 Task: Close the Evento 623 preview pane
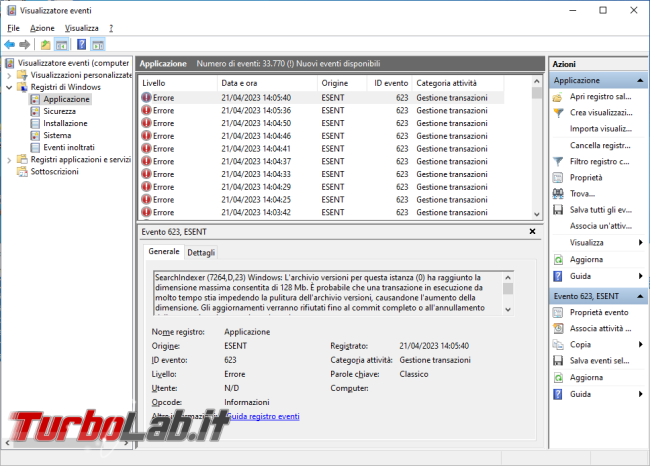(533, 231)
